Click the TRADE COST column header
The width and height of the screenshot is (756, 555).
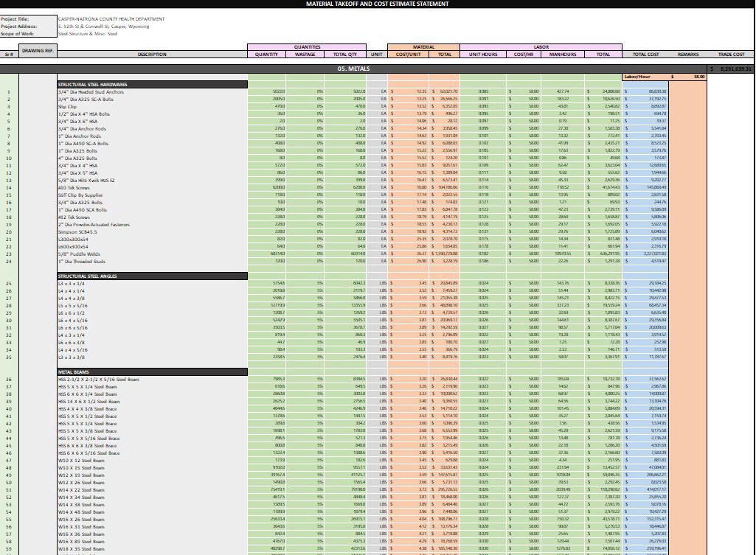[732, 54]
